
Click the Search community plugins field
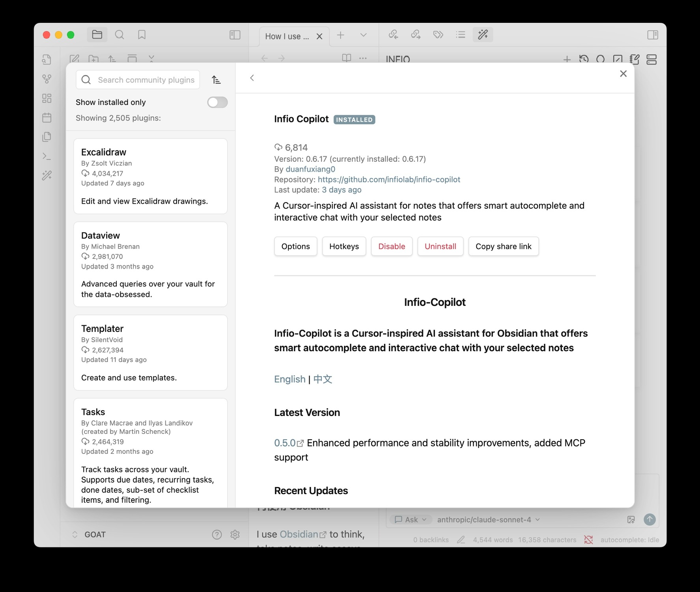pyautogui.click(x=138, y=80)
